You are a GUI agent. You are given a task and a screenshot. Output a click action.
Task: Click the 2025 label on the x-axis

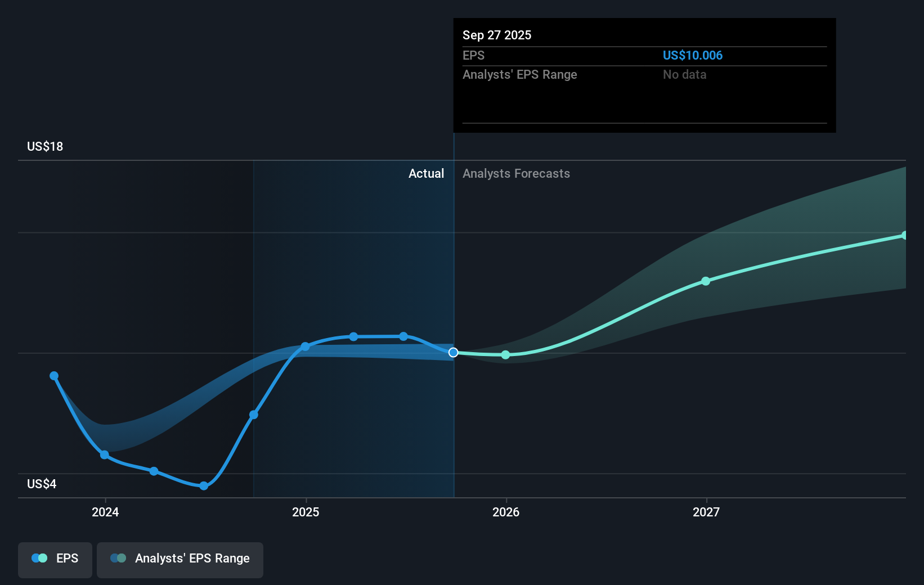click(x=306, y=512)
